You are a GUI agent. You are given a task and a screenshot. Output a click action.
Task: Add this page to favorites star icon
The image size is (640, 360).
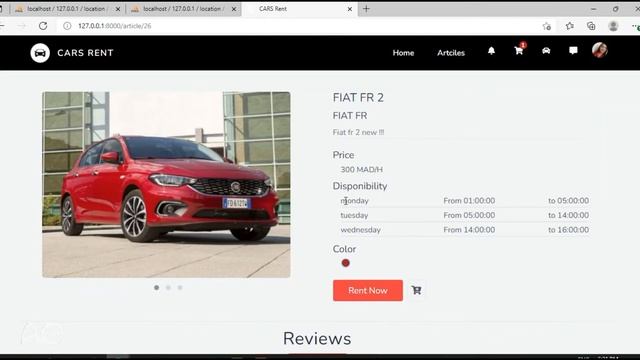547,26
